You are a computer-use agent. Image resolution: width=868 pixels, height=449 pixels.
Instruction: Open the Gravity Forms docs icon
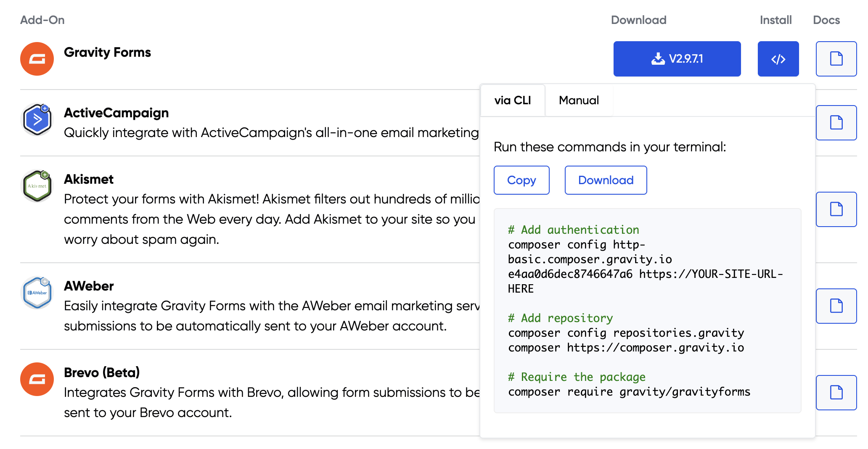pos(836,59)
